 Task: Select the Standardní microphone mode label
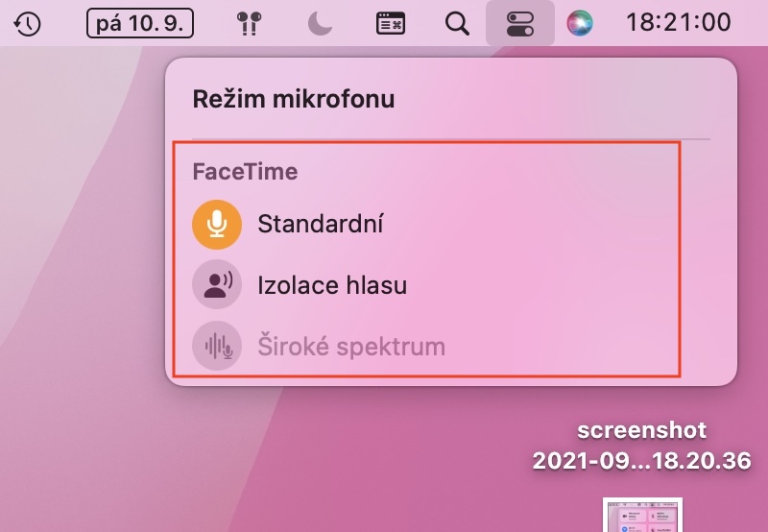point(321,225)
